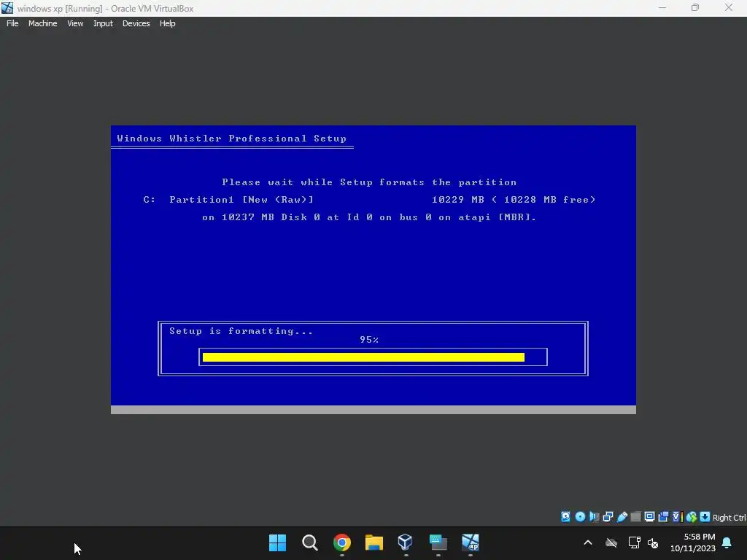The width and height of the screenshot is (747, 560).
Task: Click the gray status bar of the setup screen
Action: coord(373,410)
